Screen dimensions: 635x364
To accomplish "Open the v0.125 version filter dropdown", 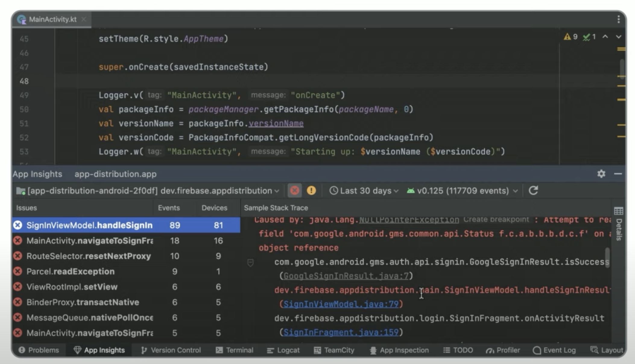I will coord(462,191).
